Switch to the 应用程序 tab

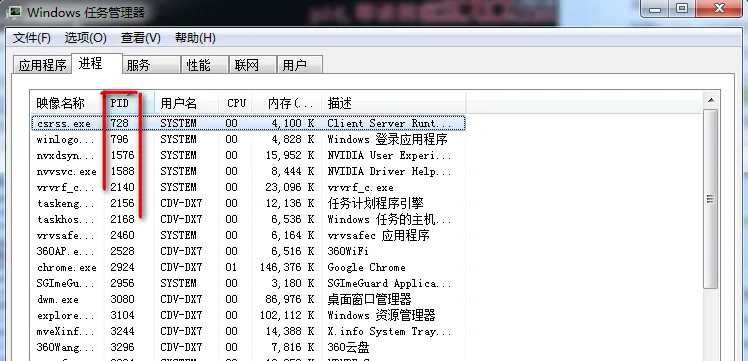click(42, 65)
